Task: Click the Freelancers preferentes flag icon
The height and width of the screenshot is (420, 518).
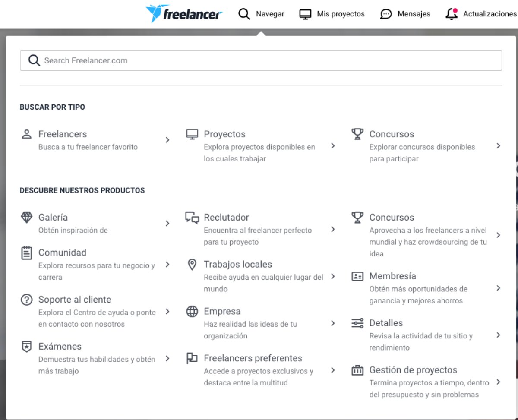Action: pyautogui.click(x=192, y=358)
